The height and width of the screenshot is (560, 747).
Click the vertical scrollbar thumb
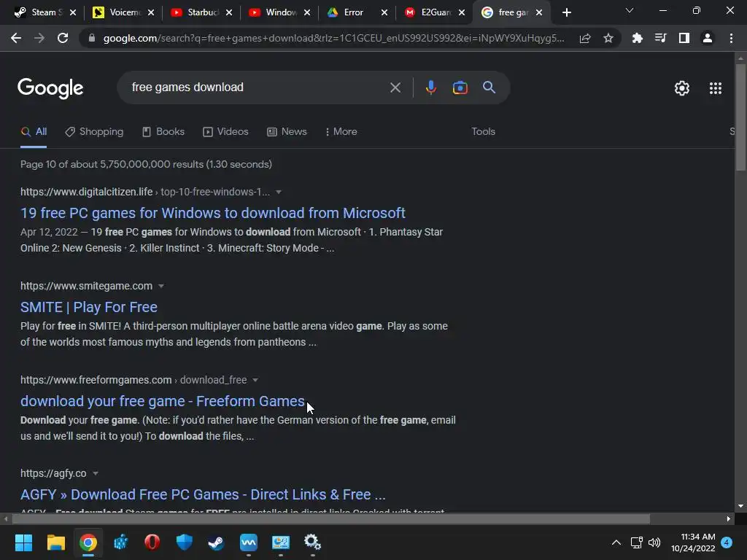(740, 117)
